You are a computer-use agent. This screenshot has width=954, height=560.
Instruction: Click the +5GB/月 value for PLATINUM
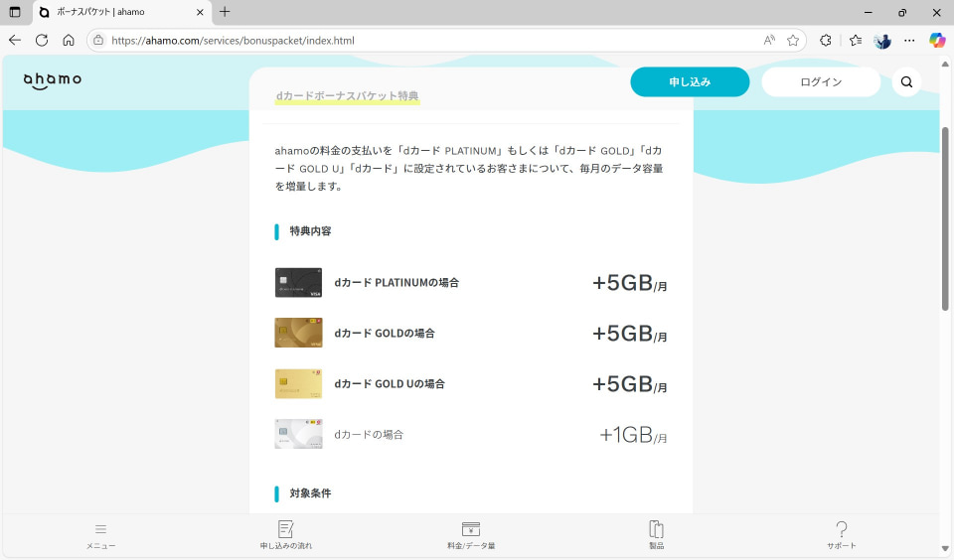[630, 283]
